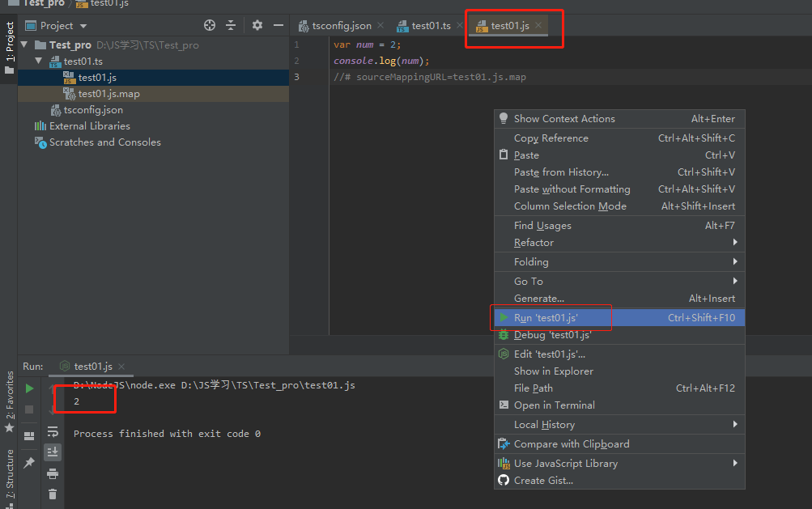The height and width of the screenshot is (509, 812).
Task: Choose Show in Explorer
Action: [x=619, y=371]
